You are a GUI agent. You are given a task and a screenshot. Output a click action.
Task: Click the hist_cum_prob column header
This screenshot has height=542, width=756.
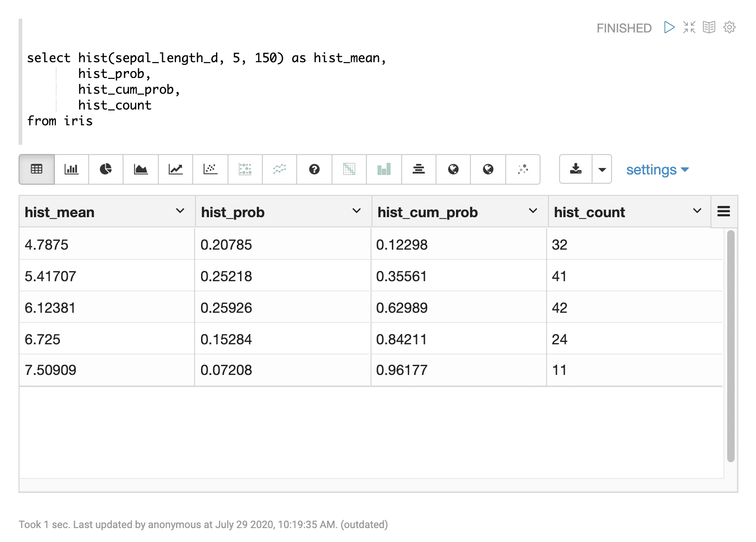(428, 212)
